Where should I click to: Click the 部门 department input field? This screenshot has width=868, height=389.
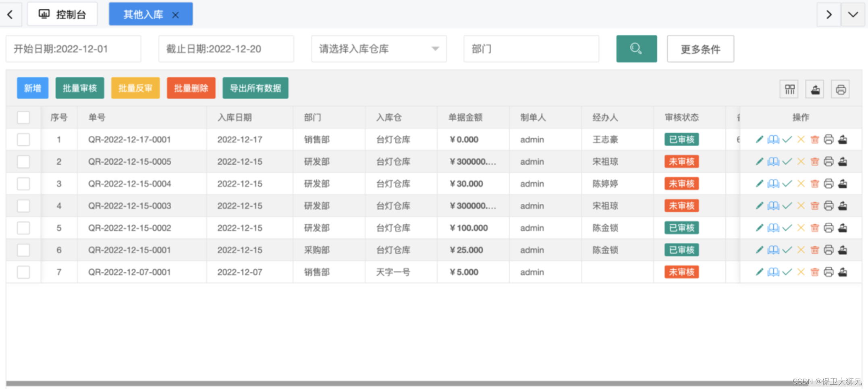(x=531, y=49)
